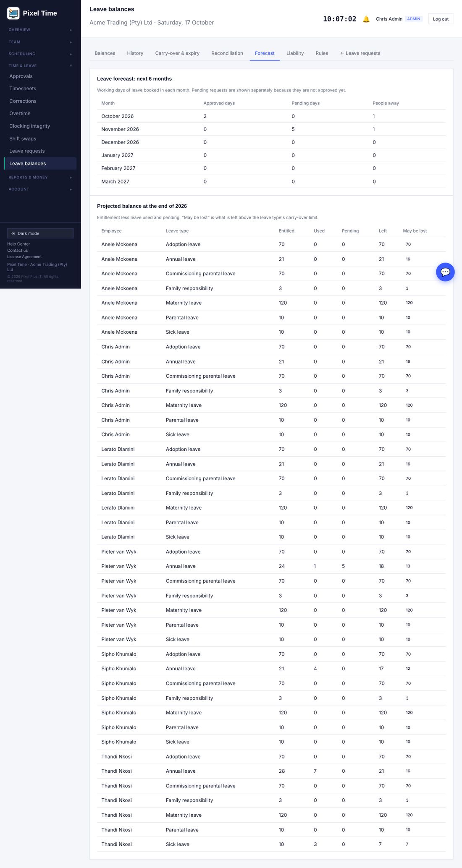Select the Reconciliation tab
The image size is (462, 868).
pyautogui.click(x=227, y=53)
